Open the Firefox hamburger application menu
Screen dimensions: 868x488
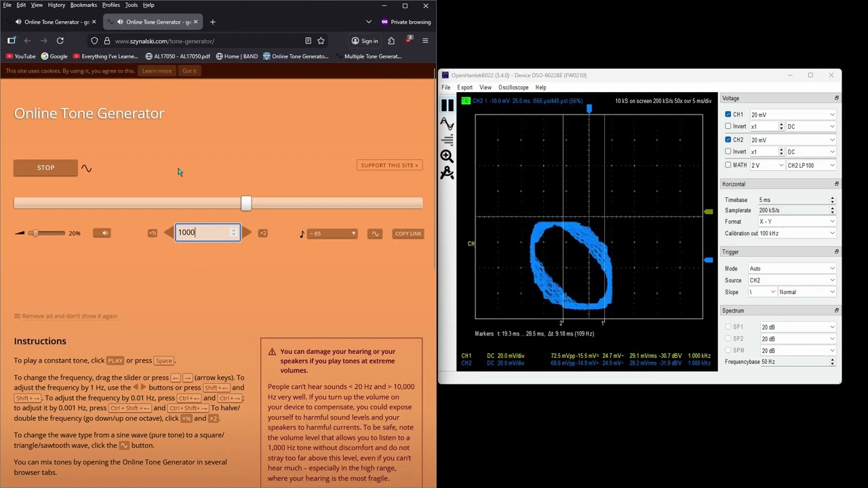pyautogui.click(x=425, y=41)
